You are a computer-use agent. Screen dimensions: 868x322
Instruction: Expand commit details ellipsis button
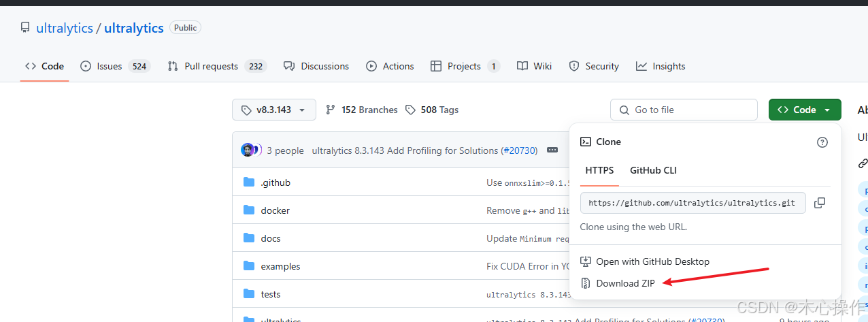(x=552, y=150)
